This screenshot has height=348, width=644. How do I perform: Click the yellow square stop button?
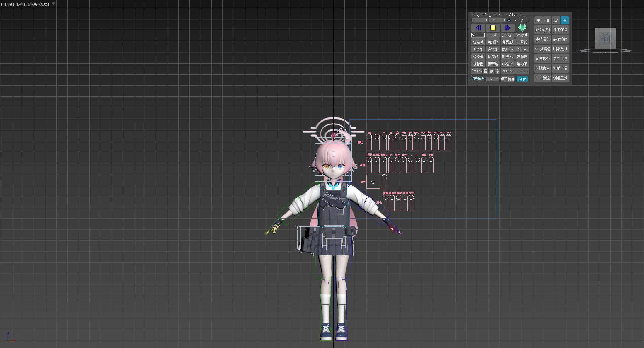point(493,28)
